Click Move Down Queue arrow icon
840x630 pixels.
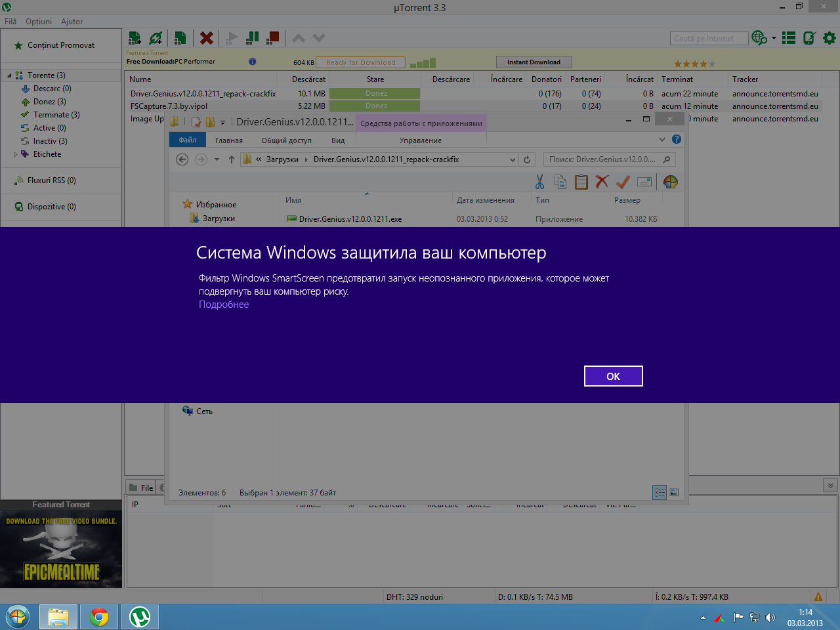(319, 38)
